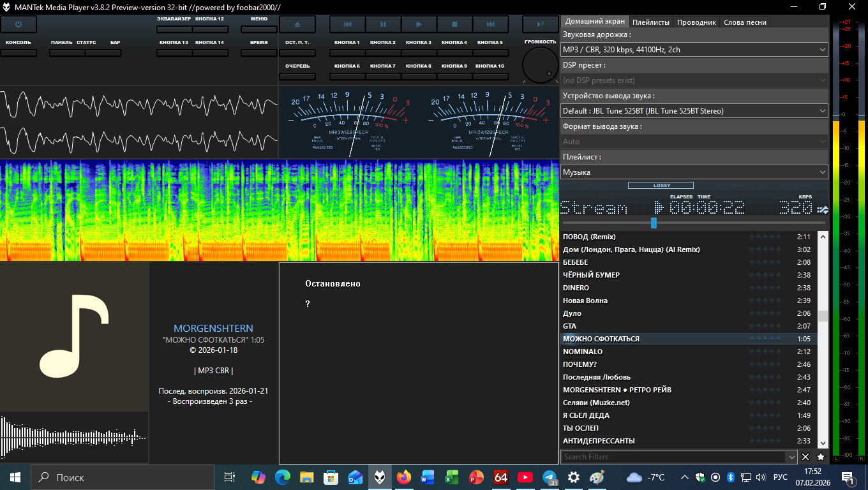
Task: Click the star favorites icon near search
Action: (821, 457)
